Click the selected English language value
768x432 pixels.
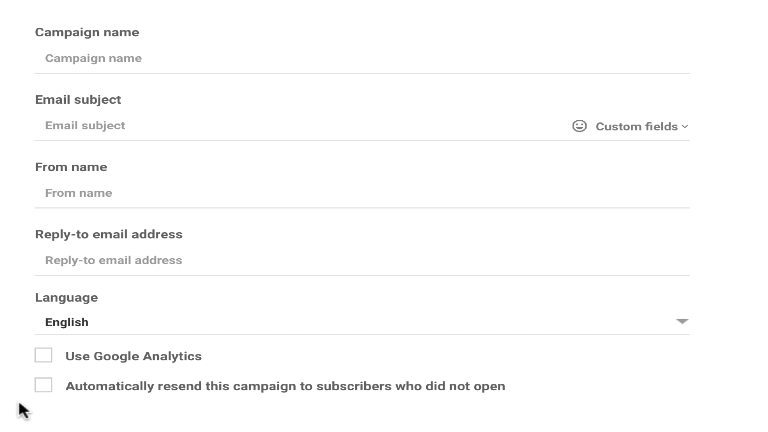pyautogui.click(x=67, y=322)
